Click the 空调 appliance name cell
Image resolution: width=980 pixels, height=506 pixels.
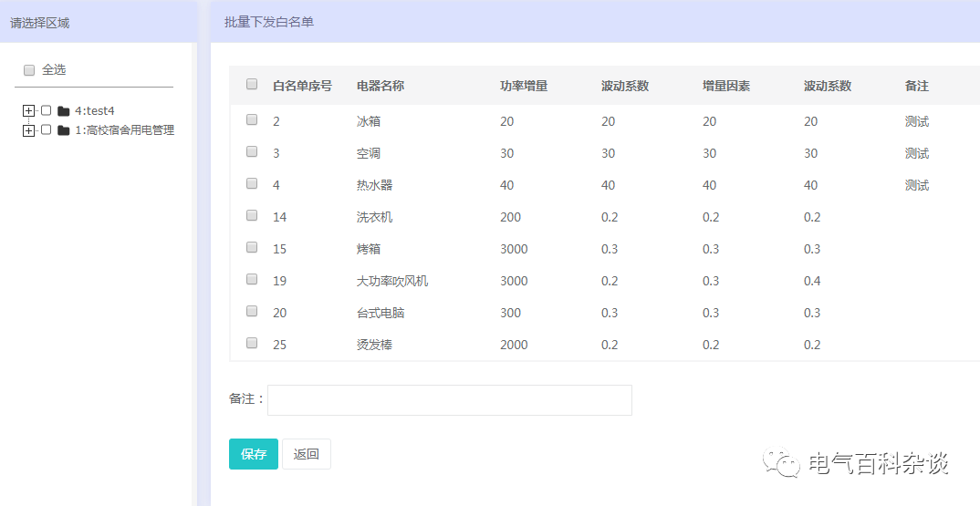click(x=369, y=154)
